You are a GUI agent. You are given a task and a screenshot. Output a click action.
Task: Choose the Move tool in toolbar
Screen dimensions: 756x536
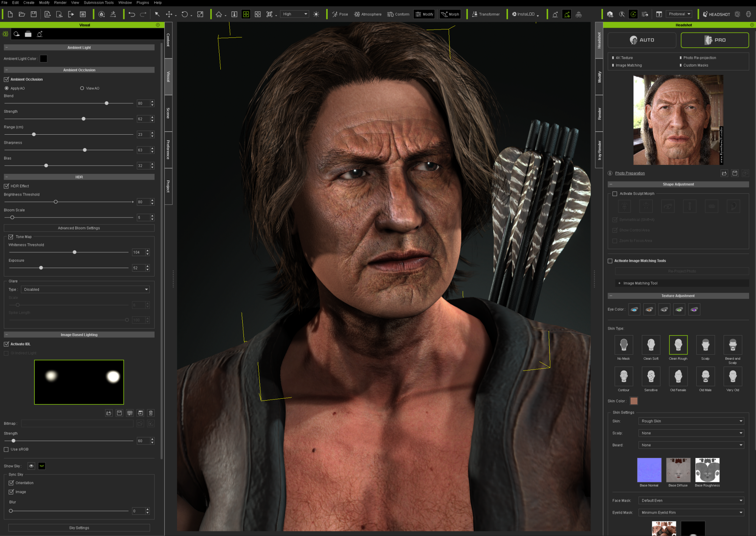169,14
